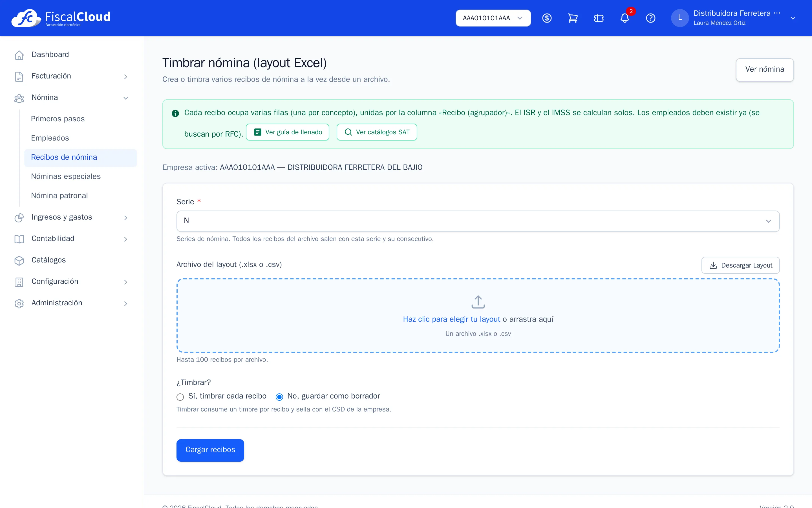Click the Ingresos y gastos pie chart icon

tap(19, 217)
